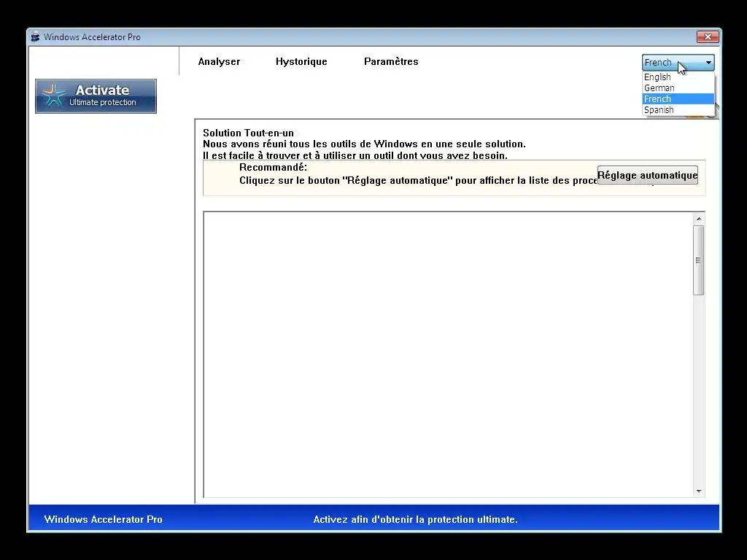Image resolution: width=747 pixels, height=560 pixels.
Task: Click 'Windows Accelerator Pro' label in footer
Action: (104, 519)
